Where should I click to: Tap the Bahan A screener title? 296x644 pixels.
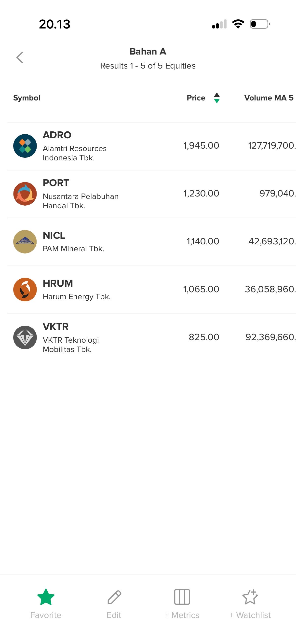coord(148,52)
